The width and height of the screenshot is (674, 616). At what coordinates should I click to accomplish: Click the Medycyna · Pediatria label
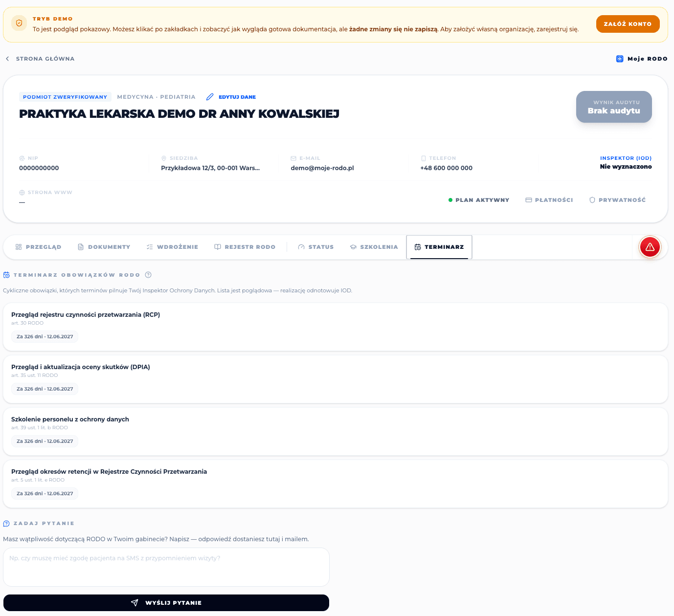[x=157, y=97]
